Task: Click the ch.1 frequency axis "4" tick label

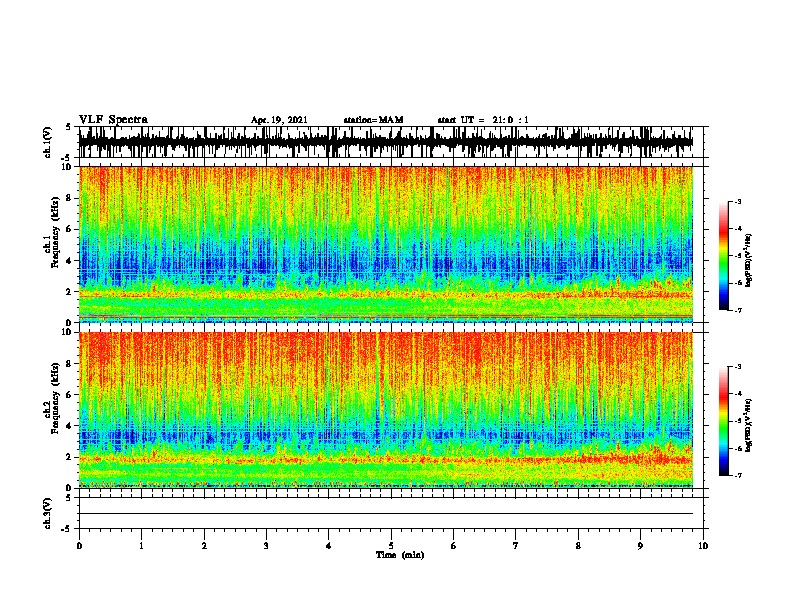Action: tap(69, 261)
